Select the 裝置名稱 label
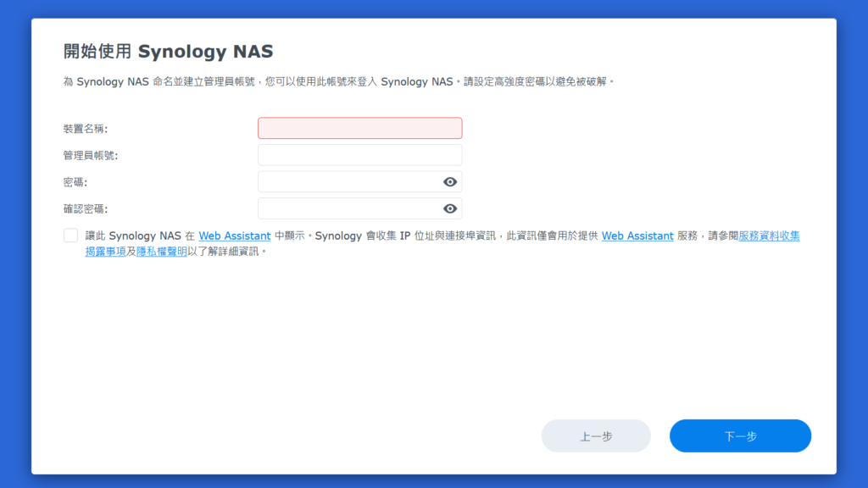 click(86, 129)
